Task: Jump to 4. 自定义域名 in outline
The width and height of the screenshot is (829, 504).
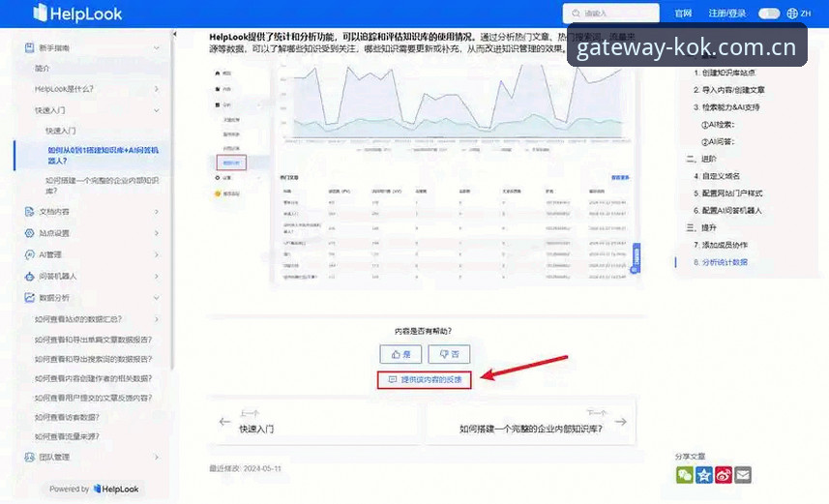Action: point(717,176)
